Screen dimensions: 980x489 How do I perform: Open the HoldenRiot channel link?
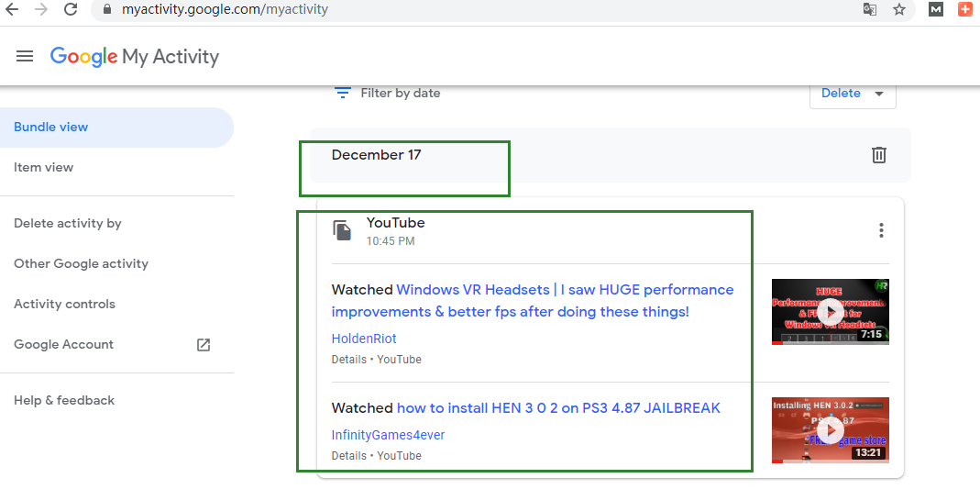pos(364,339)
